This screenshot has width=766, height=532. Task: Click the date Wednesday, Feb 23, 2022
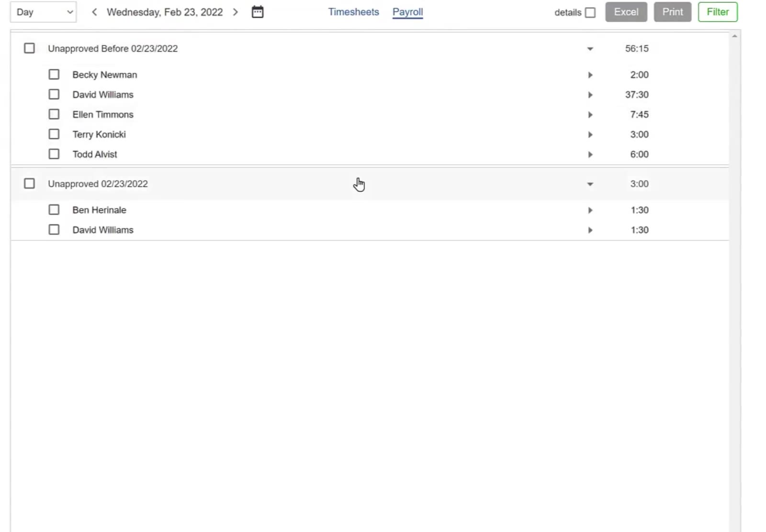(x=165, y=12)
